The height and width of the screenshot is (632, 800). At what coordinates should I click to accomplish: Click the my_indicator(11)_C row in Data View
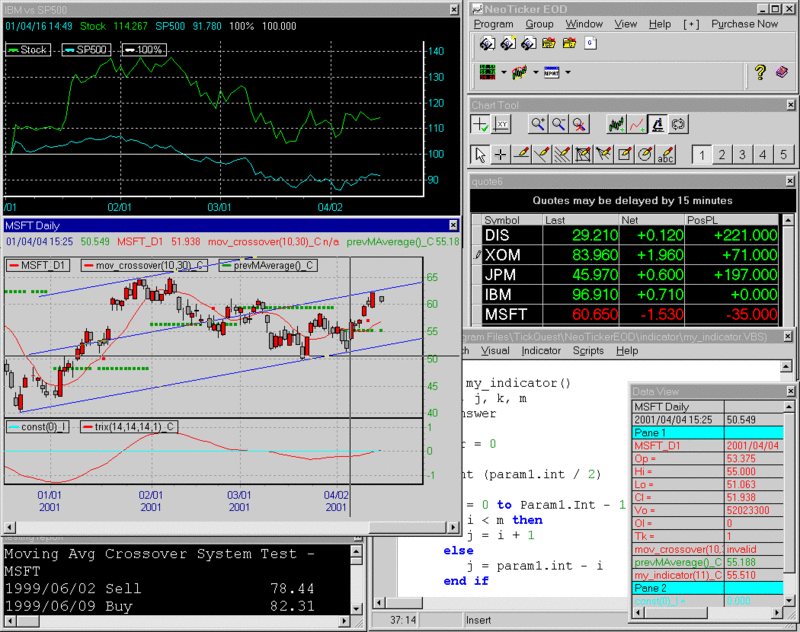(x=708, y=575)
